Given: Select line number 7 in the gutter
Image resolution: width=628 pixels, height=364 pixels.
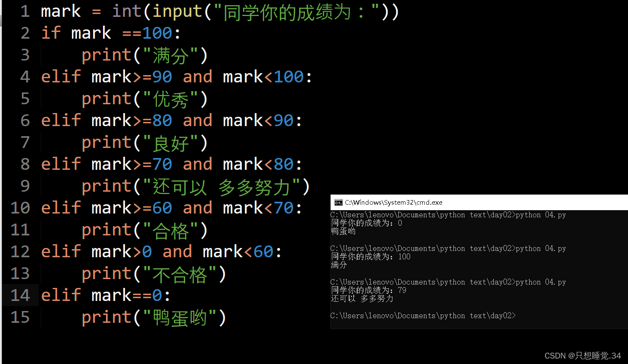Looking at the screenshot, I should 25,142.
